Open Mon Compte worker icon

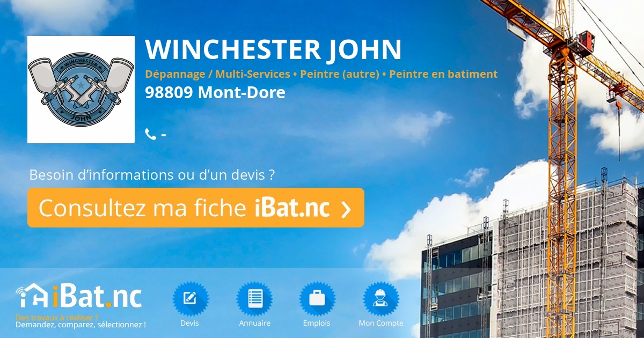pos(381,299)
